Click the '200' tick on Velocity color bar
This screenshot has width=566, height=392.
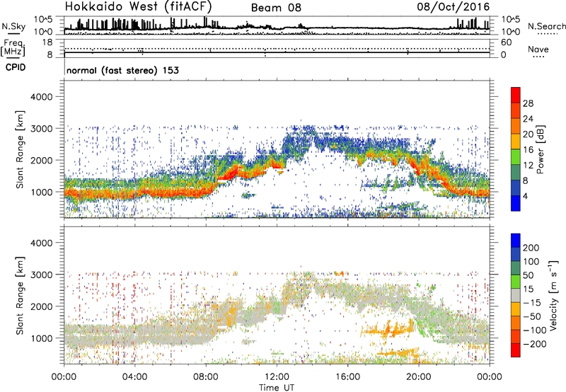tap(531, 248)
